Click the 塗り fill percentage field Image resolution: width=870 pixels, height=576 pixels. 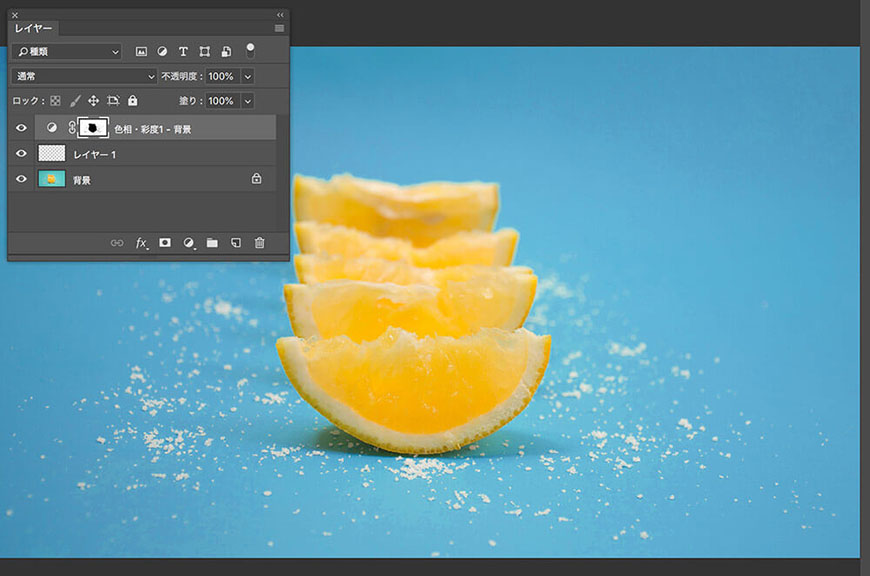pyautogui.click(x=221, y=101)
